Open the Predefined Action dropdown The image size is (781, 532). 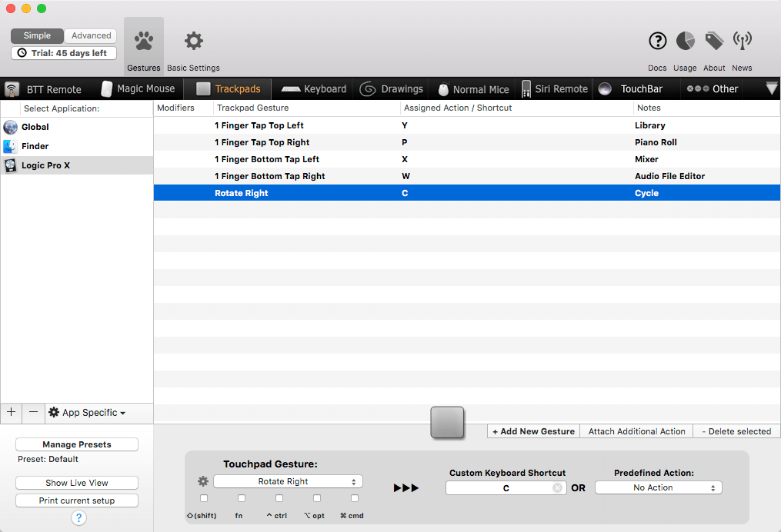tap(659, 487)
